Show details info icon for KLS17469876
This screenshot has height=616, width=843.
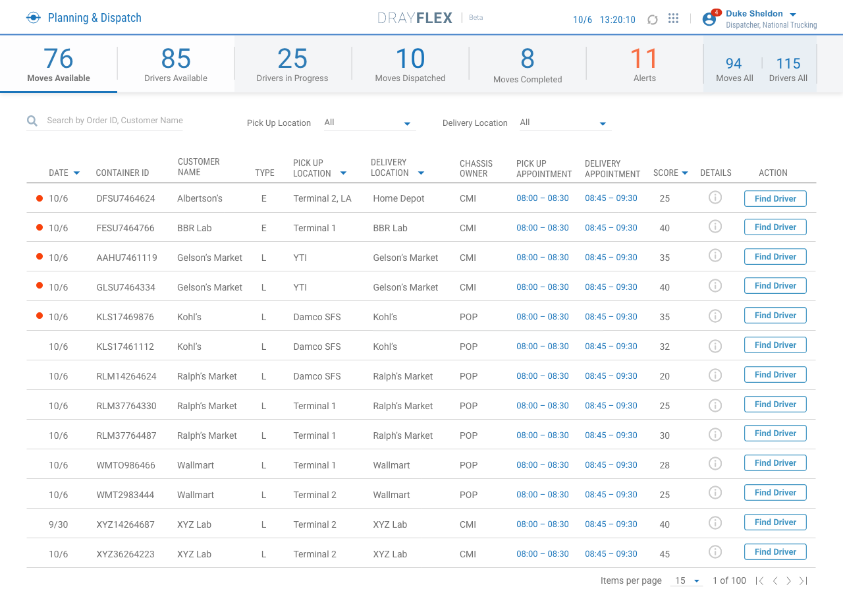(x=715, y=316)
